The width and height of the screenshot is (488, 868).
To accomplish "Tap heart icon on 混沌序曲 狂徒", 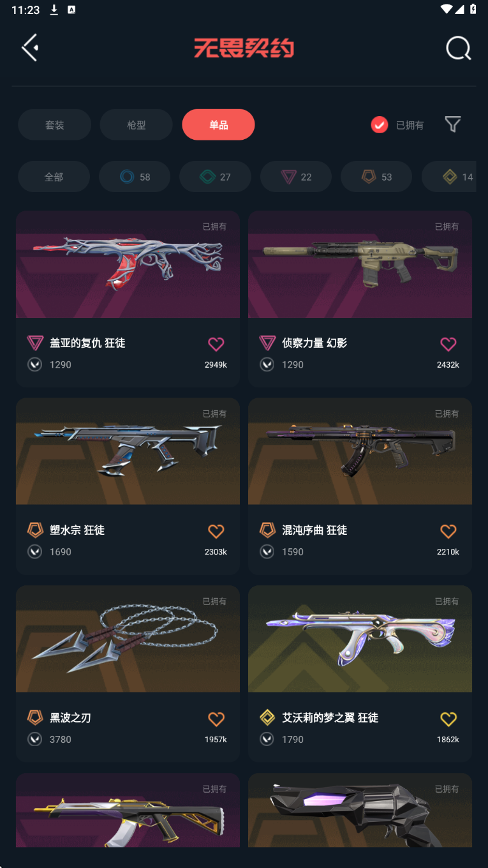I will [x=448, y=531].
